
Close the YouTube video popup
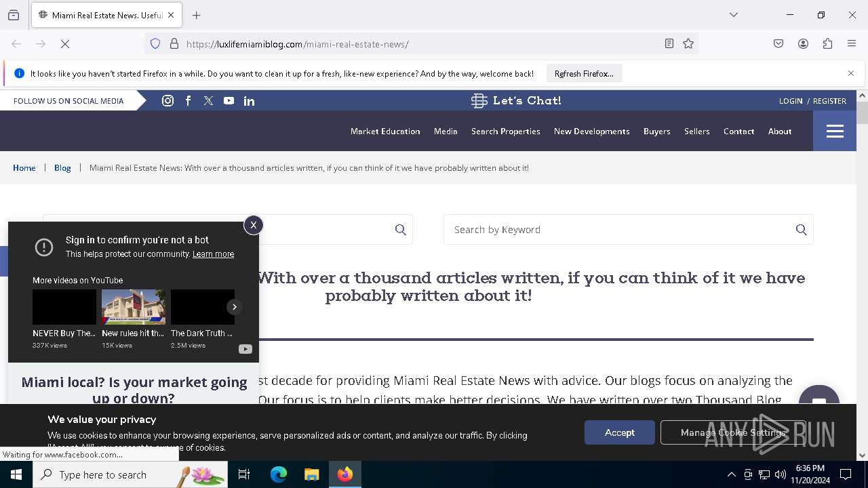pos(253,225)
